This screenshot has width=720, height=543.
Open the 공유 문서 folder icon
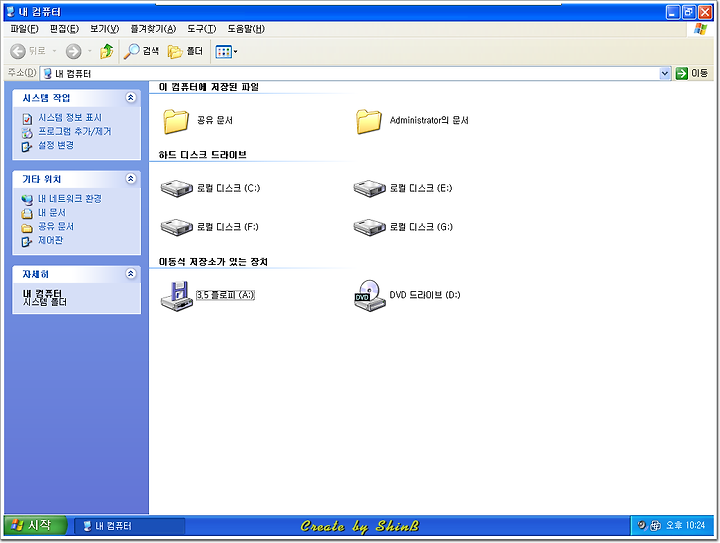176,121
